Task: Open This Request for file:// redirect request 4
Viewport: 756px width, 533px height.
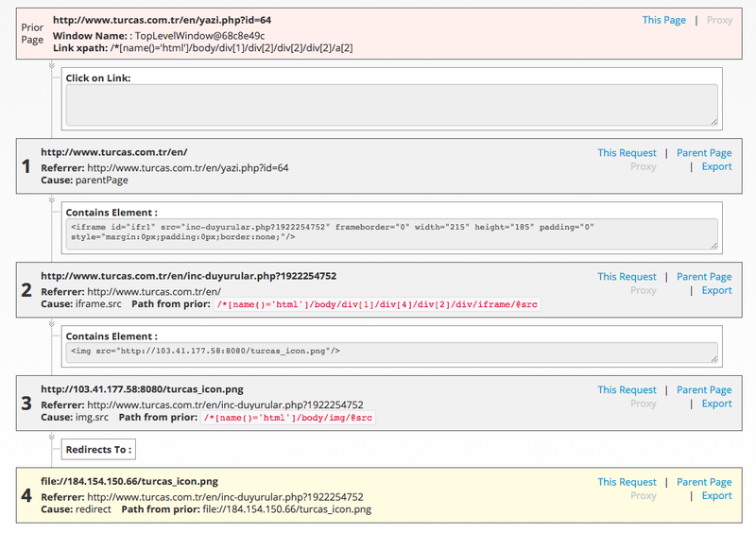Action: point(627,482)
